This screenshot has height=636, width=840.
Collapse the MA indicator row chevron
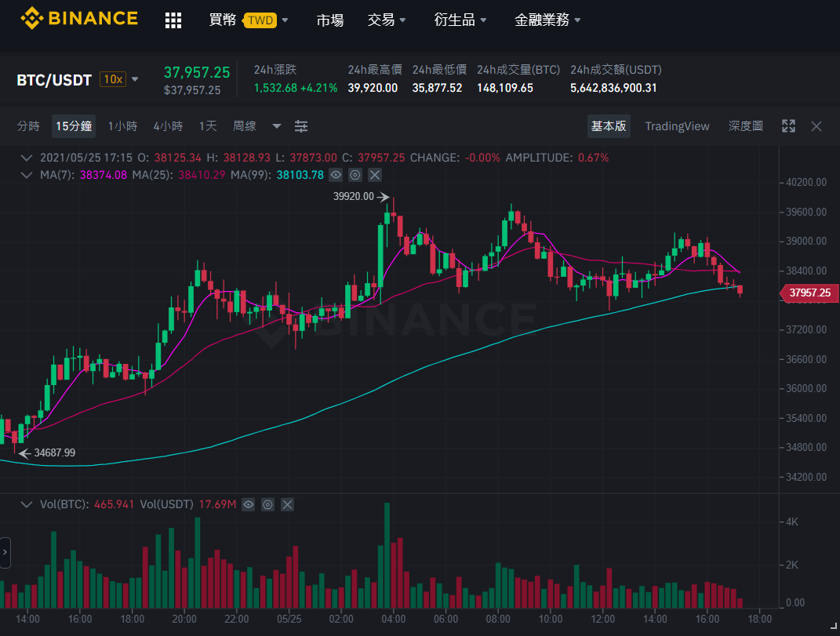(26, 175)
